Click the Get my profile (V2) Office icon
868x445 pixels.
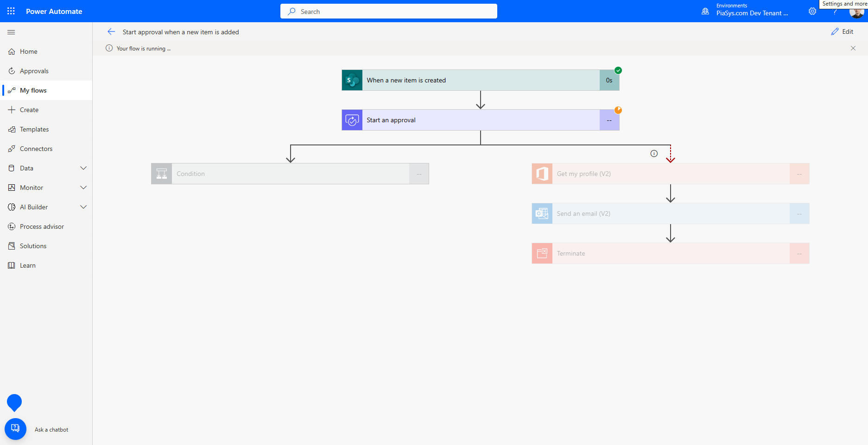[x=542, y=173]
